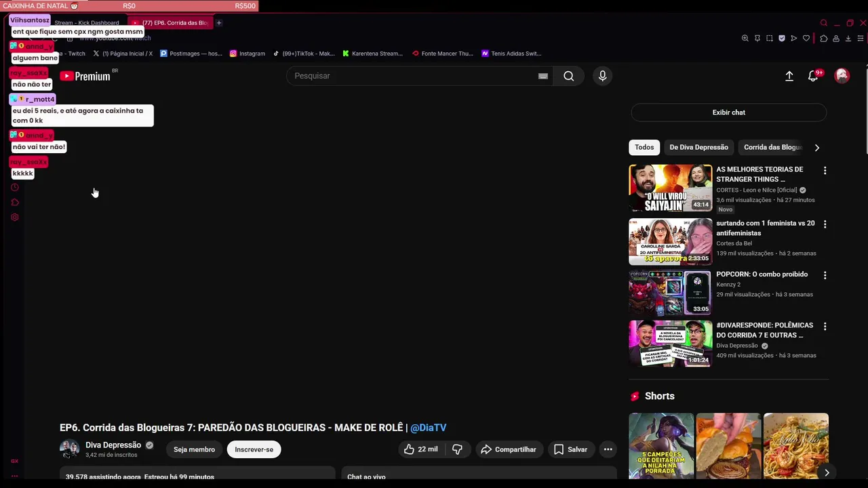
Task: Open the first Shorts thumbnail with champion
Action: (x=661, y=446)
